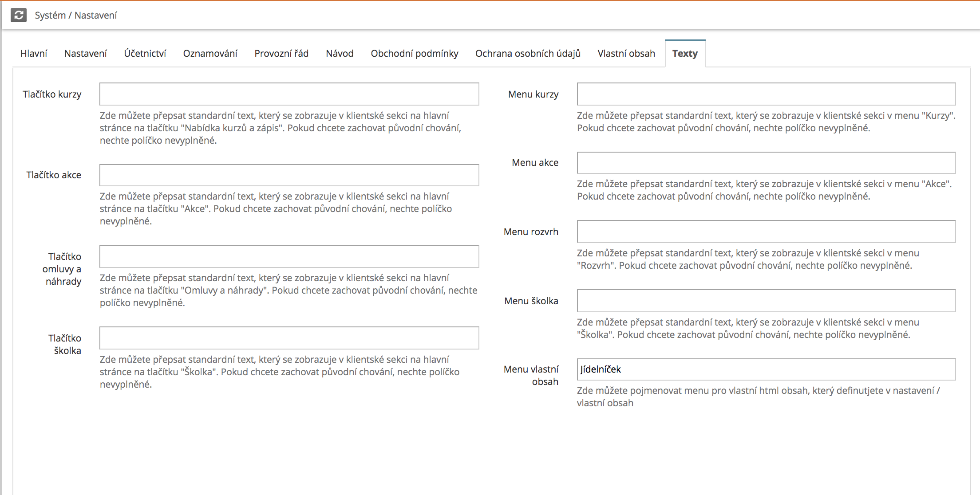The width and height of the screenshot is (980, 495).
Task: Switch to the Nastavení tab
Action: click(x=85, y=54)
